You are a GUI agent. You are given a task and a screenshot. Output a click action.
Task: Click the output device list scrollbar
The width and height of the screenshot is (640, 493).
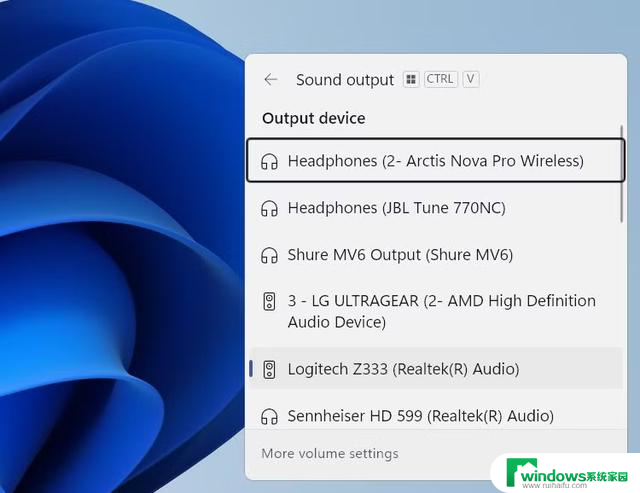[x=622, y=175]
